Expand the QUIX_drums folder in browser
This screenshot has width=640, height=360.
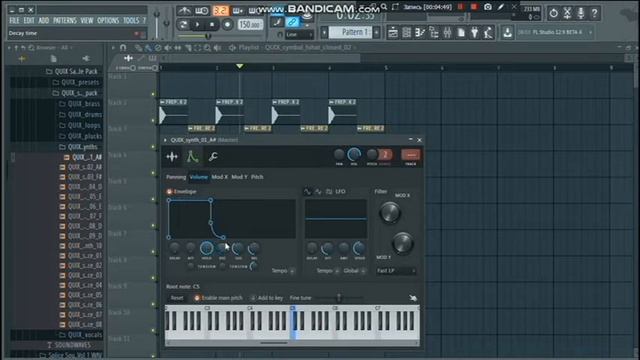pos(80,115)
